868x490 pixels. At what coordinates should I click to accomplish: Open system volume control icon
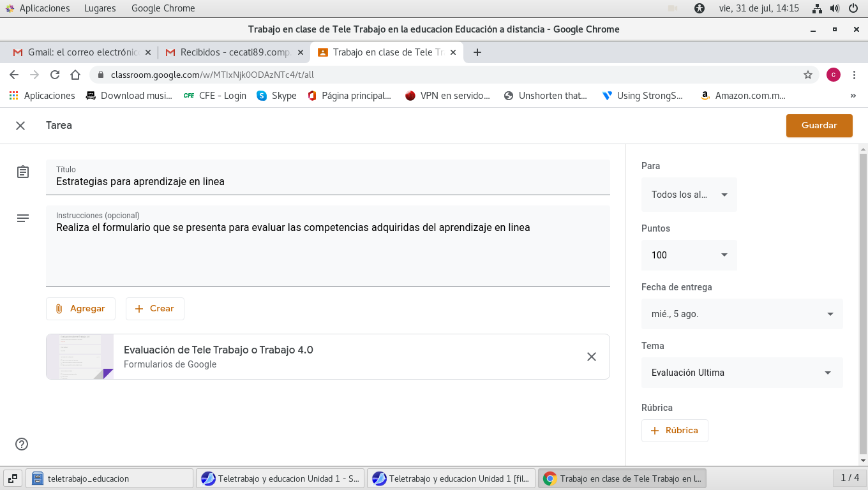(x=835, y=8)
